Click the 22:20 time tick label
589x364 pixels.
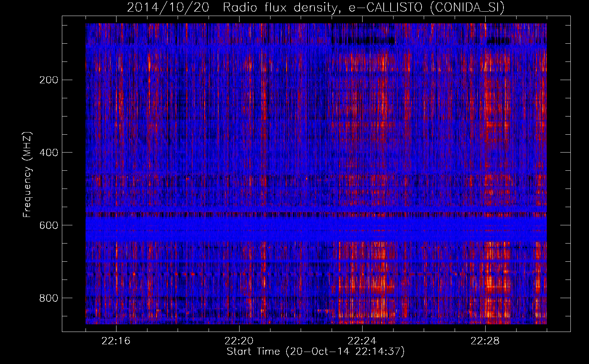pos(239,341)
